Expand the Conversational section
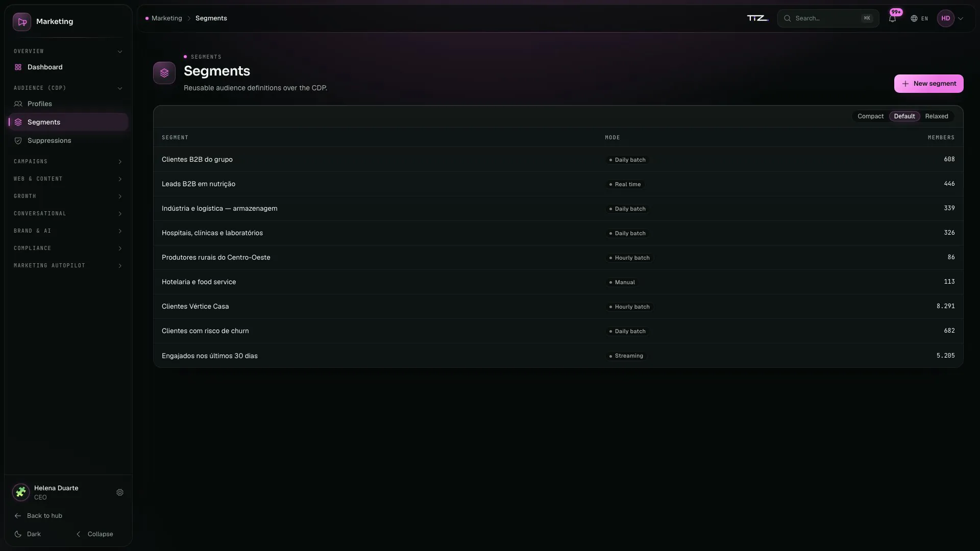The width and height of the screenshot is (980, 551). (x=68, y=214)
